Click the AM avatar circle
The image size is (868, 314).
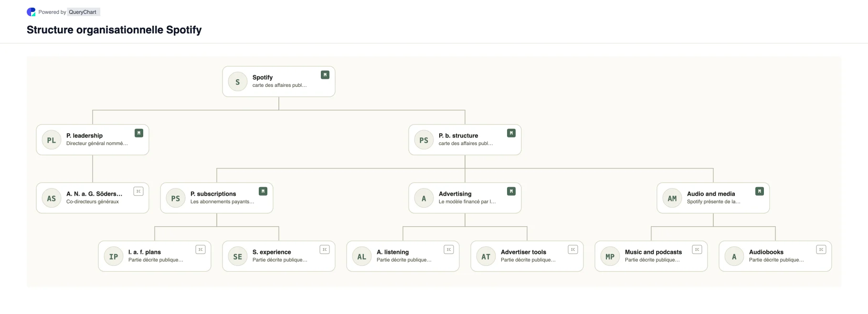pyautogui.click(x=672, y=198)
